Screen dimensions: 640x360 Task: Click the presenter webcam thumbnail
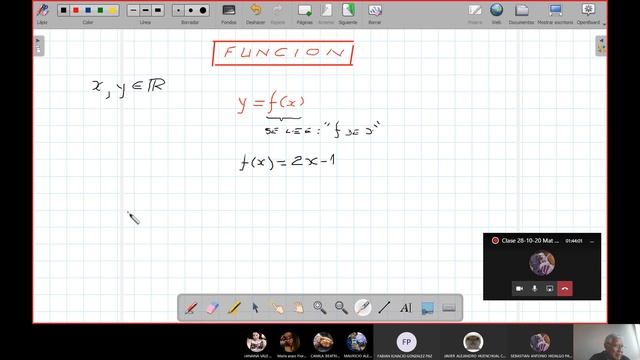(607, 342)
